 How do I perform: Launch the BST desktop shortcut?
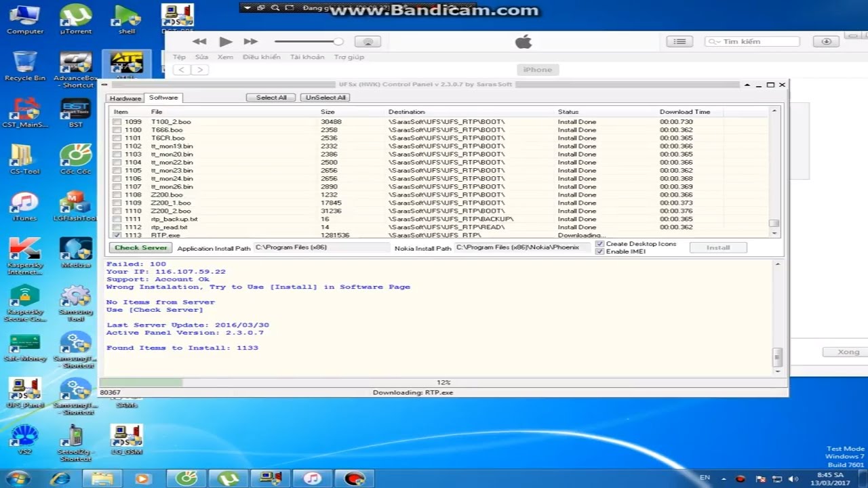[76, 113]
